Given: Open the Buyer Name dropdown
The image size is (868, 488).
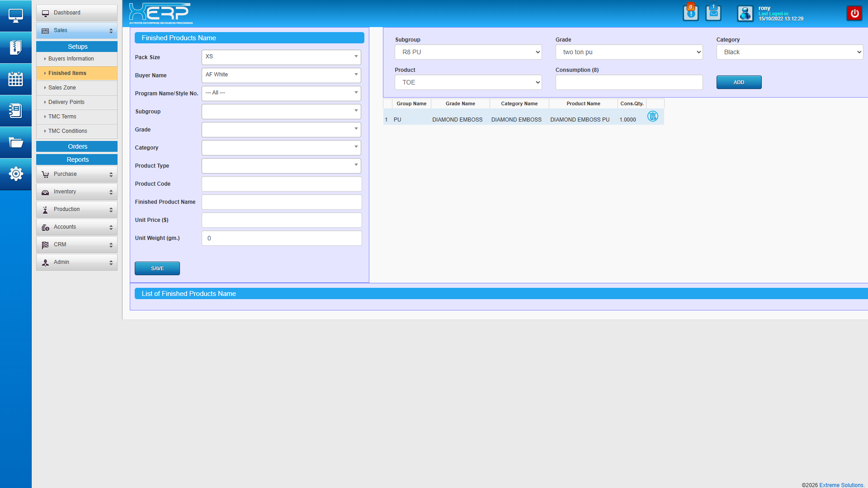Looking at the screenshot, I should point(281,75).
